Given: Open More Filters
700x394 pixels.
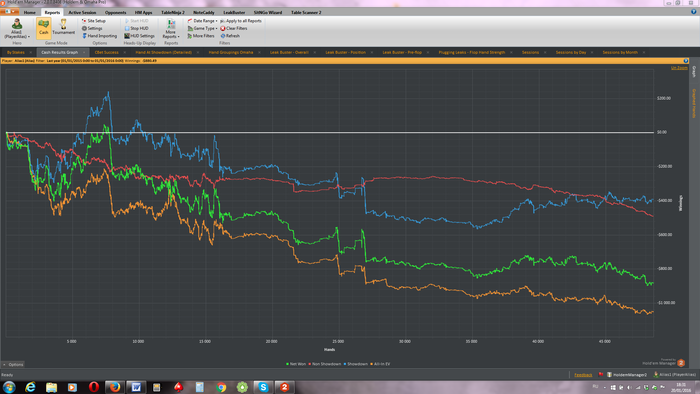Looking at the screenshot, I should pos(201,36).
